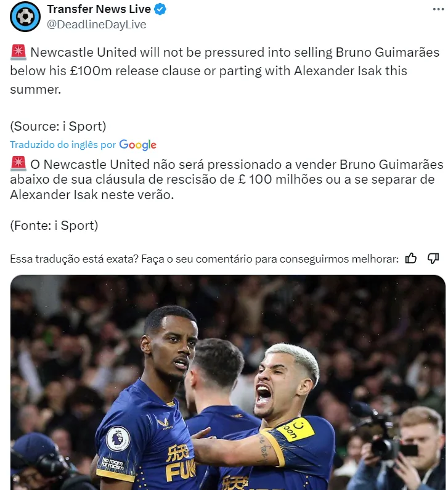Click the captain armband in the photo
The image size is (448, 490).
[x=295, y=429]
